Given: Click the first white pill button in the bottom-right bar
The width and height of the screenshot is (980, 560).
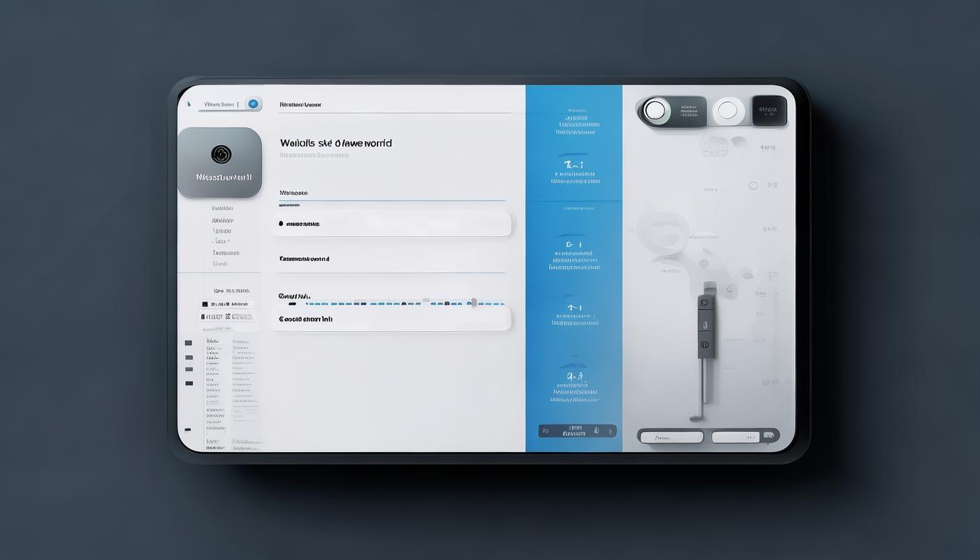Looking at the screenshot, I should pos(670,437).
